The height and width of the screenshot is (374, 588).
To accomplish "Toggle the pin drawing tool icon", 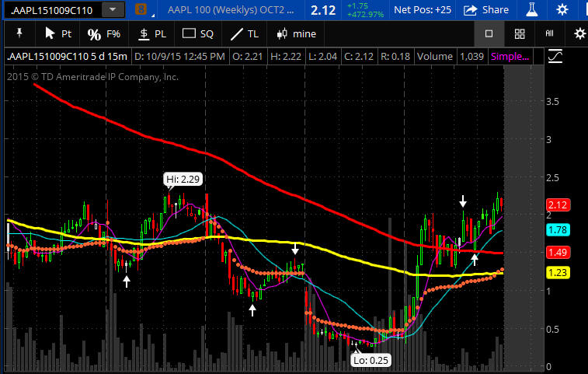I will (x=19, y=33).
